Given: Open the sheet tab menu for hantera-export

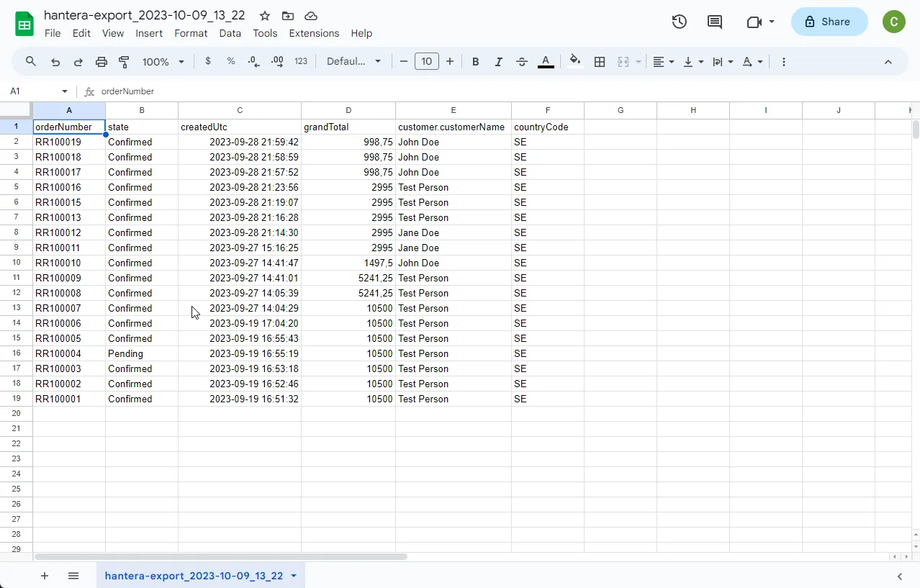Looking at the screenshot, I should [292, 576].
